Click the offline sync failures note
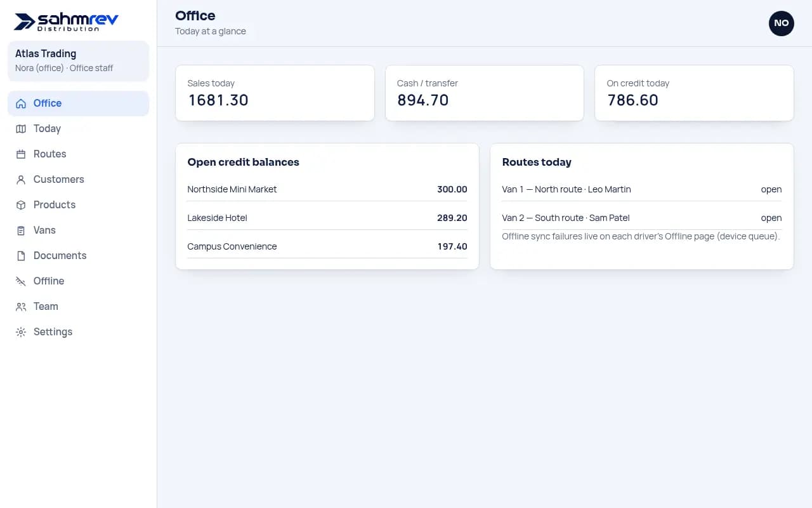The height and width of the screenshot is (508, 812). pos(641,236)
